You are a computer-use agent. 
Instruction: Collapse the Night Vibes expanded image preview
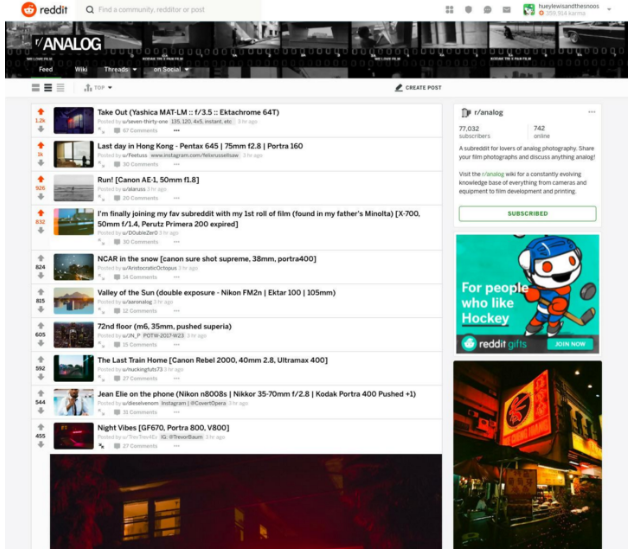pos(101,446)
